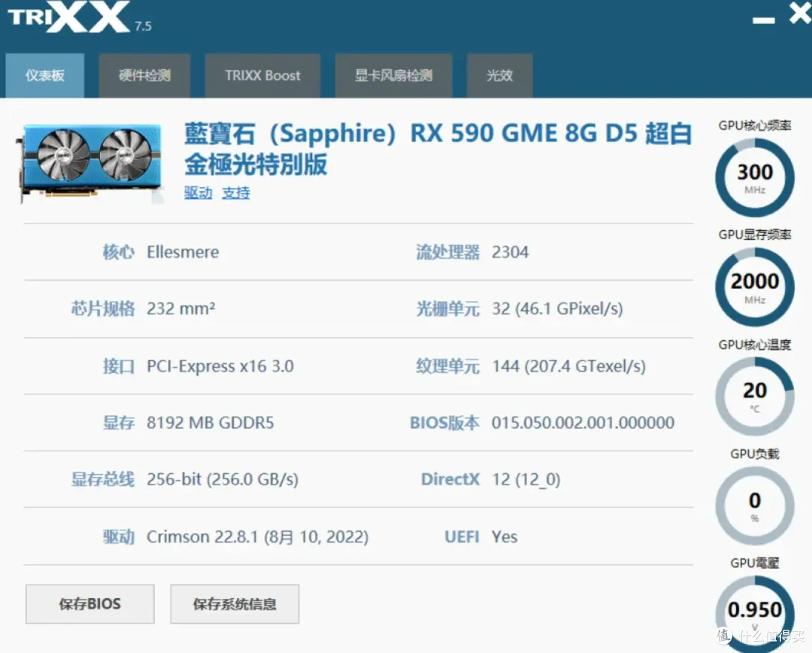Click the RX 590 GME card title
812x653 pixels.
pos(438,149)
